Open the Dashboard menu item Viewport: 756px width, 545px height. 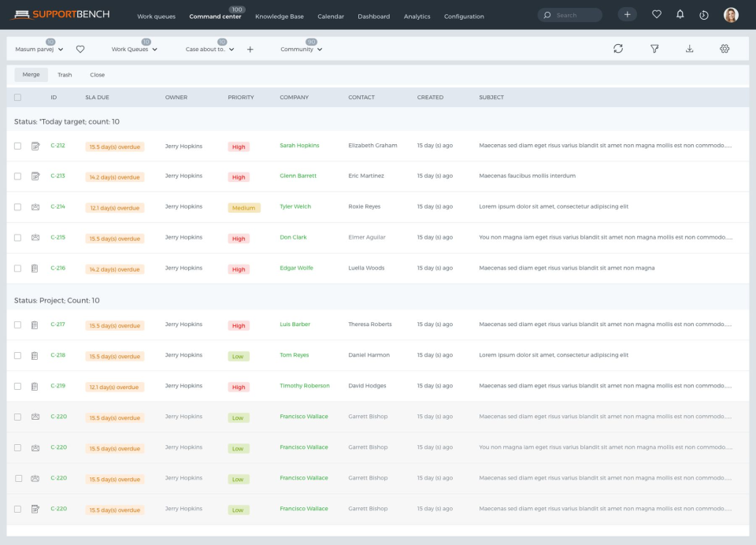[x=373, y=16]
